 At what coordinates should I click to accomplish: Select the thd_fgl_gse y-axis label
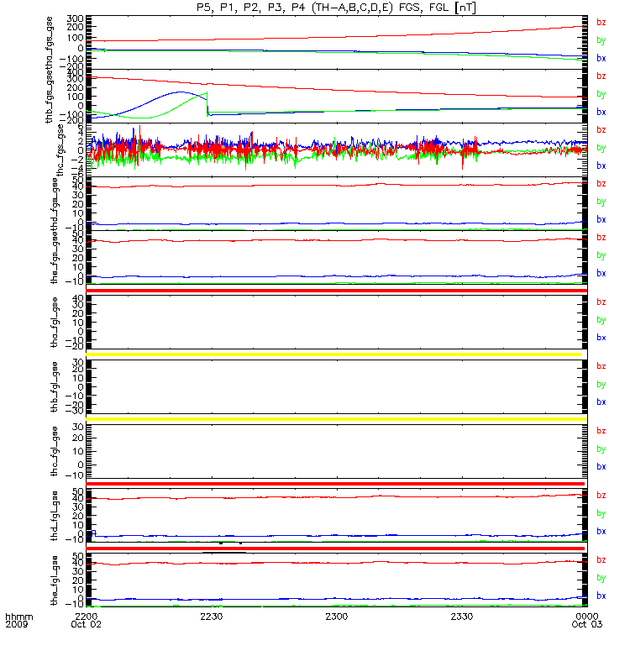55,516
